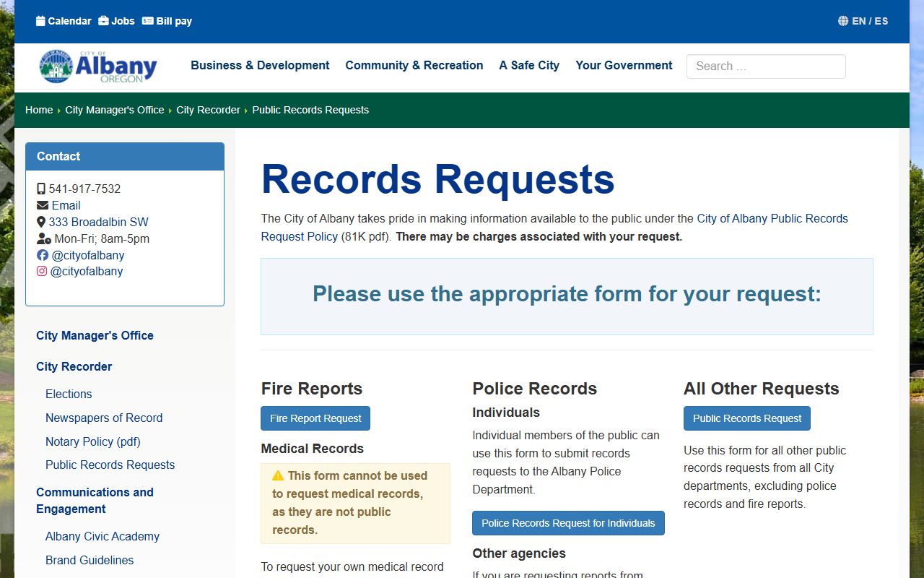Click the phone number 541-917-7532
Image resolution: width=924 pixels, height=578 pixels.
coord(84,189)
